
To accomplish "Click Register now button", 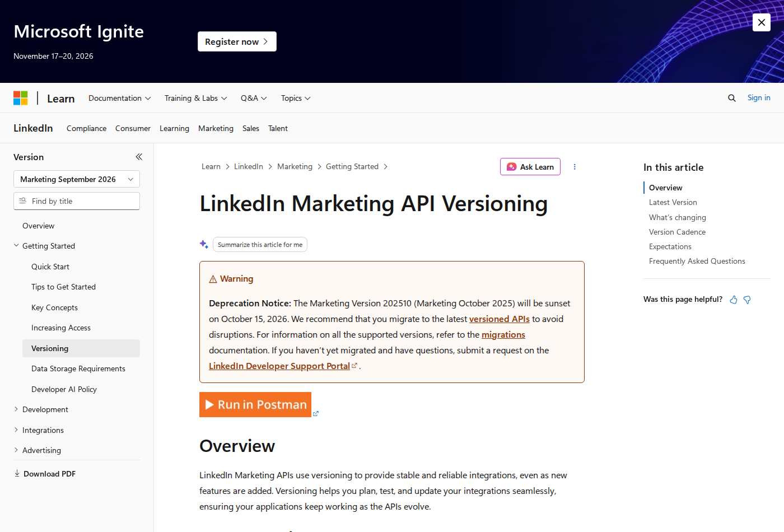I will coord(237,41).
